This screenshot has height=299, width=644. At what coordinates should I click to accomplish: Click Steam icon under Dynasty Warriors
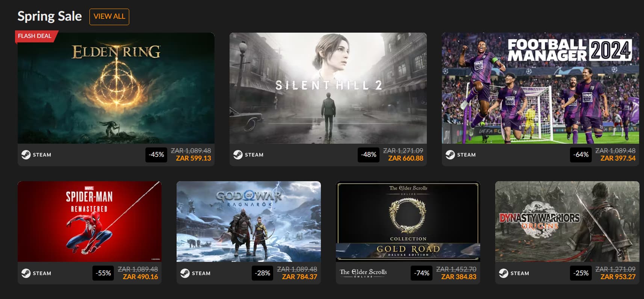(503, 273)
